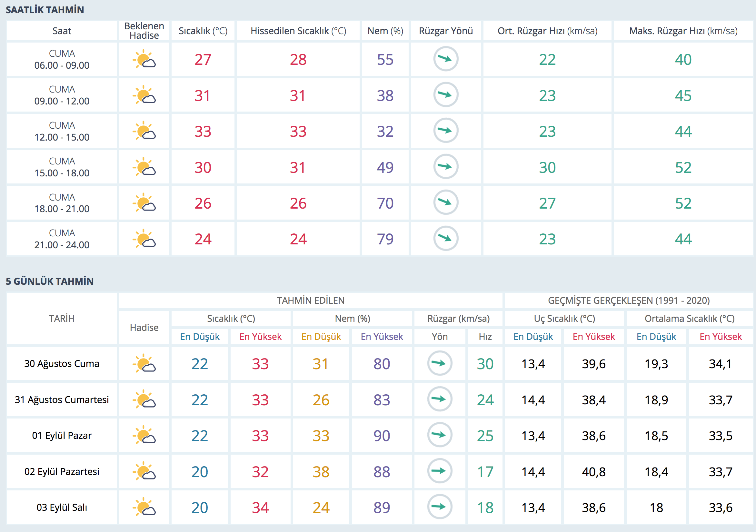The height and width of the screenshot is (532, 756).
Task: Click the 5 GÜNLÜK TAHMİN heading
Action: [50, 281]
